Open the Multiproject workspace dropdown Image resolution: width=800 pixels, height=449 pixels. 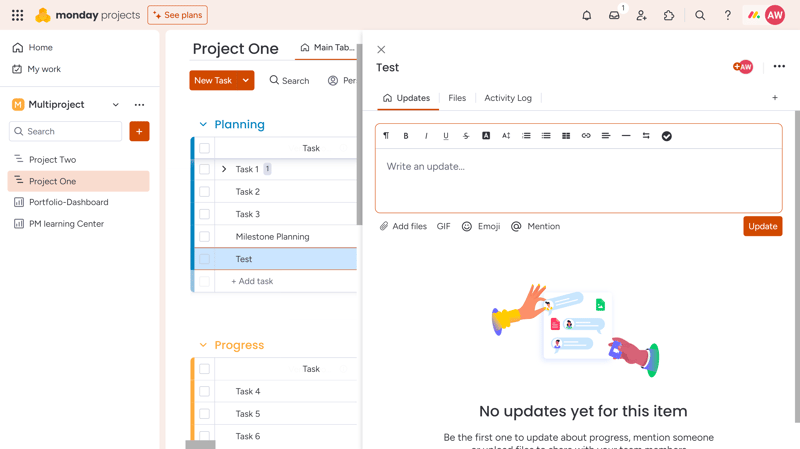[116, 105]
